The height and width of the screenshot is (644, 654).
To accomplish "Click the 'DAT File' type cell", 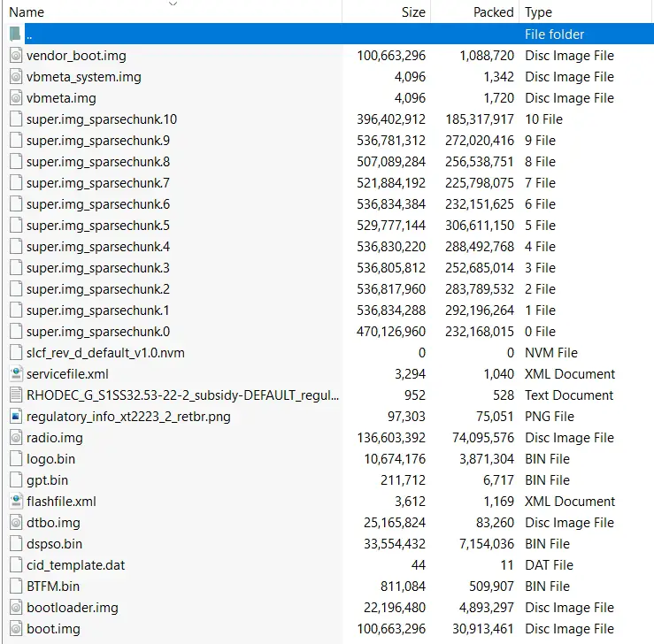I will click(549, 565).
